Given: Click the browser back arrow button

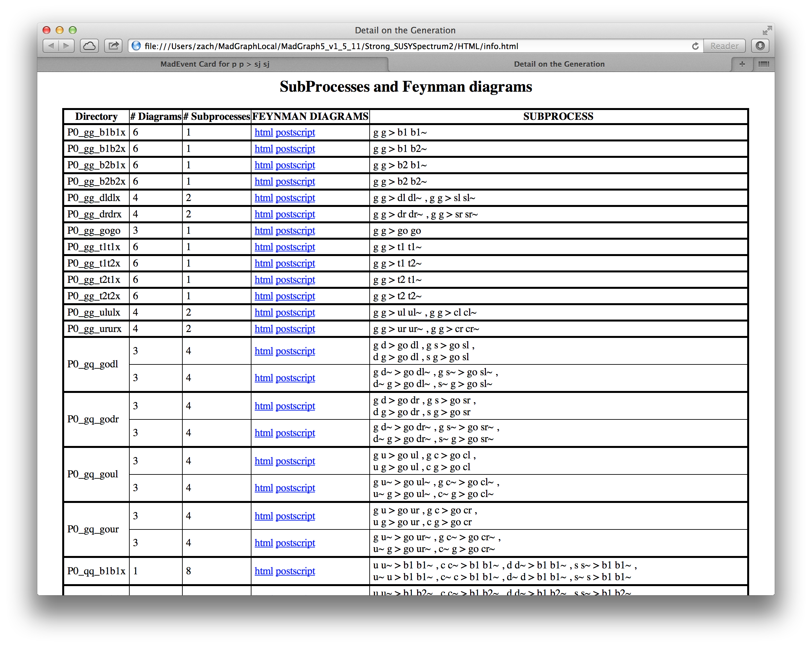Looking at the screenshot, I should [51, 46].
